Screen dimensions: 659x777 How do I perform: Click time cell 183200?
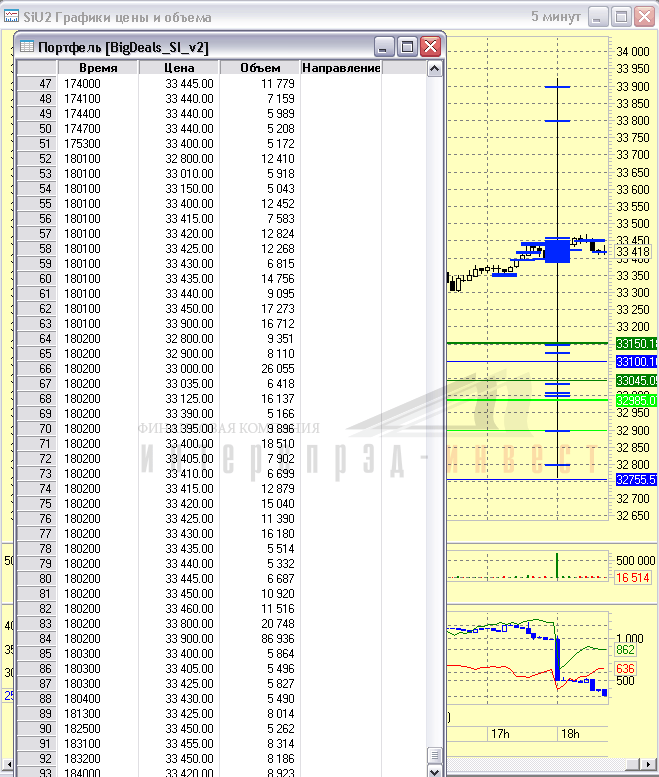(x=98, y=759)
